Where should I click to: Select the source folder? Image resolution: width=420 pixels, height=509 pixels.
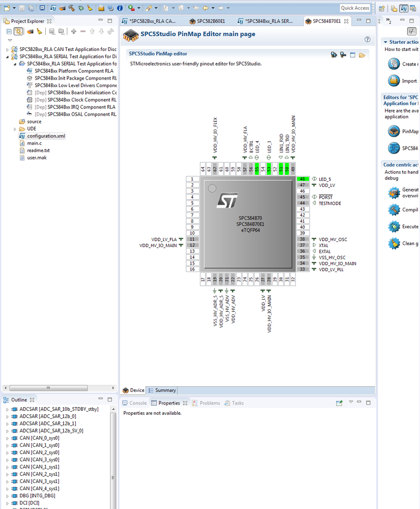34,122
